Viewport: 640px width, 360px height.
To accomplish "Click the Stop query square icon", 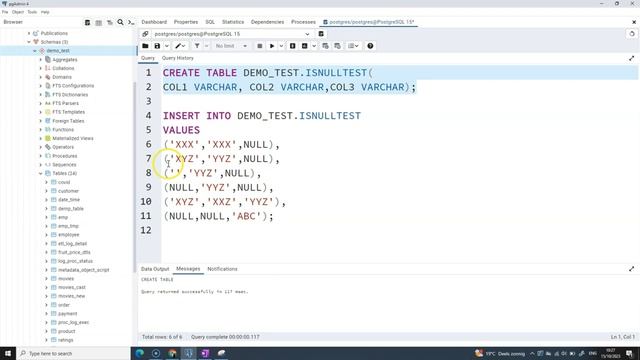I will 260,46.
